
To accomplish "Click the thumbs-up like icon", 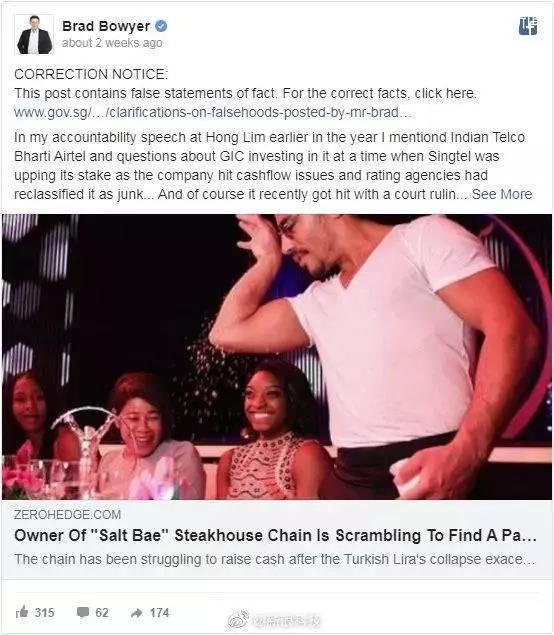I will point(22,612).
